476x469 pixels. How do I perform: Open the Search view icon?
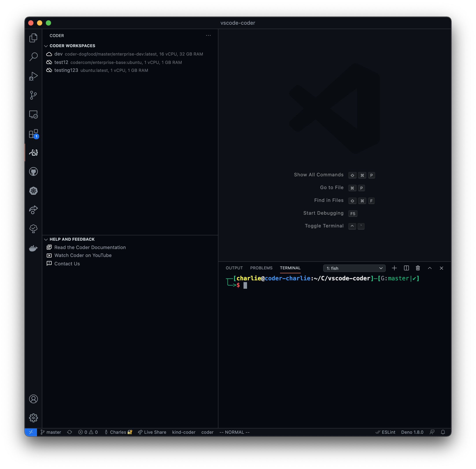tap(33, 57)
